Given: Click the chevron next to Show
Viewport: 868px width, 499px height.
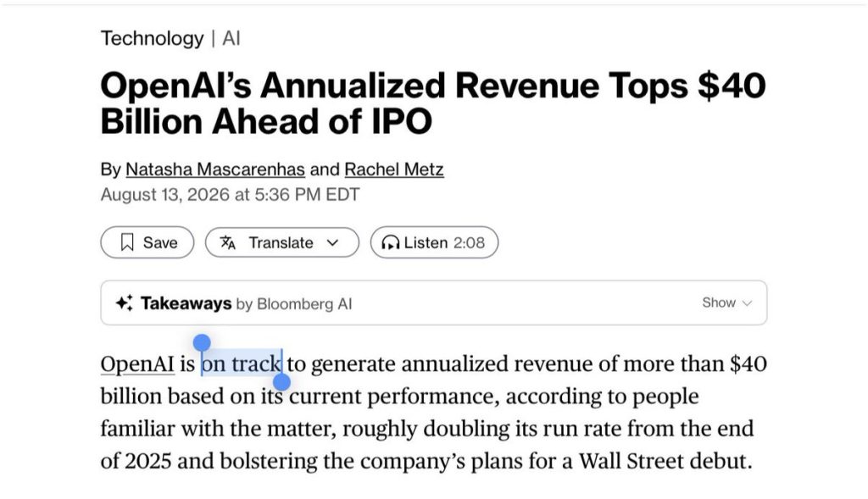Looking at the screenshot, I should (x=747, y=303).
